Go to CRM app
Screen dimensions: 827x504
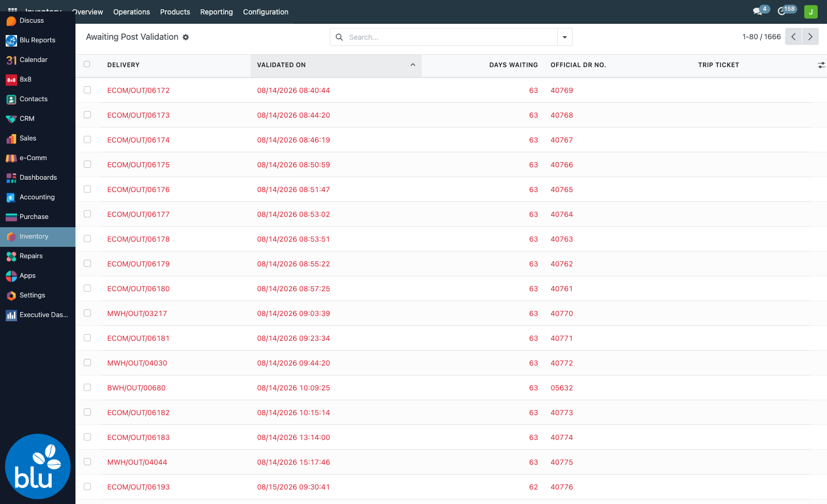pyautogui.click(x=38, y=119)
